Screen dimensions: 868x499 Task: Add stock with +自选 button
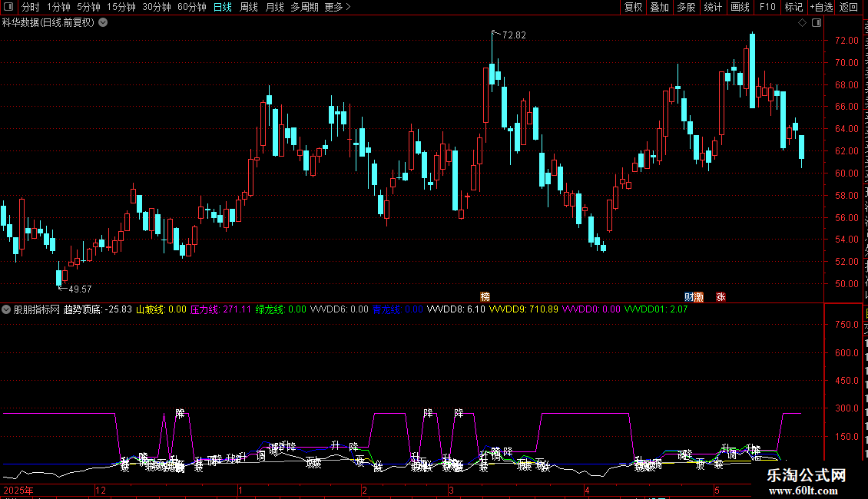pos(821,7)
